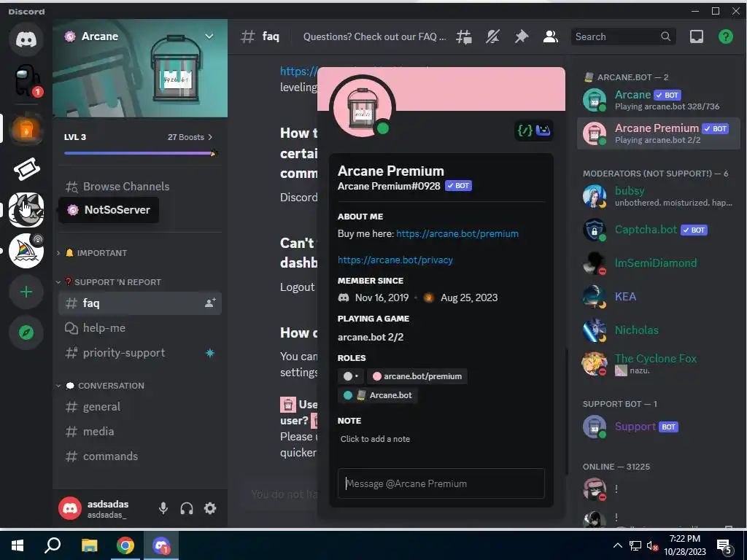Open the Inbox icon
Viewport: 747px width, 560px height.
(697, 36)
